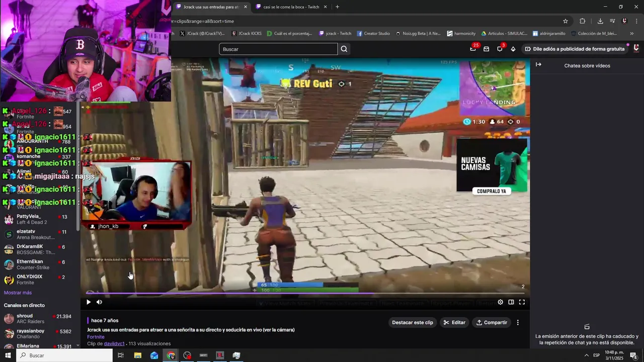Image resolution: width=644 pixels, height=362 pixels.
Task: Open Task View on the taskbar
Action: pos(121,355)
